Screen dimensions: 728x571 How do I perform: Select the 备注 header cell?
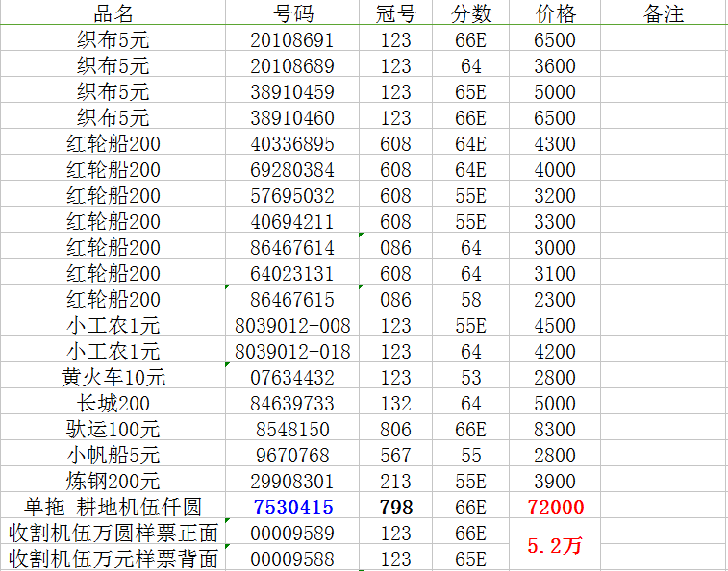[x=664, y=13]
